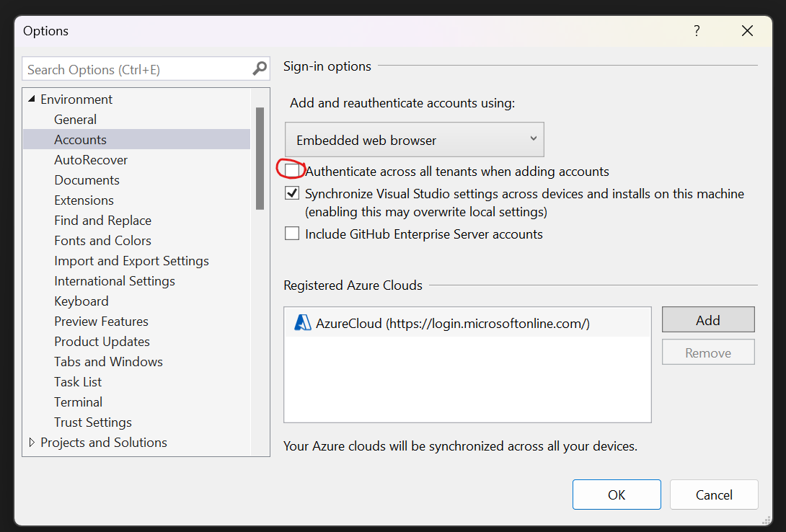Uncheck Synchronize Visual Studio settings checkbox
The height and width of the screenshot is (532, 786).
pyautogui.click(x=292, y=193)
